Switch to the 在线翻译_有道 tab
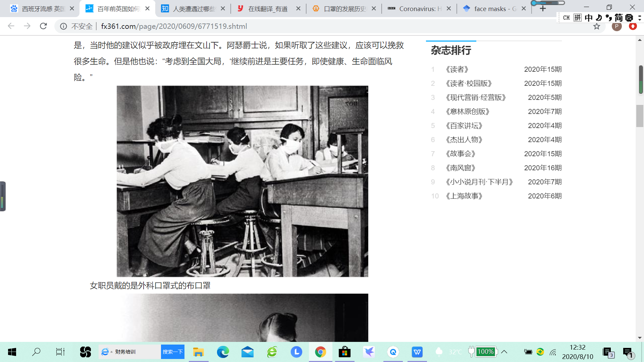The image size is (644, 362). click(268, 9)
